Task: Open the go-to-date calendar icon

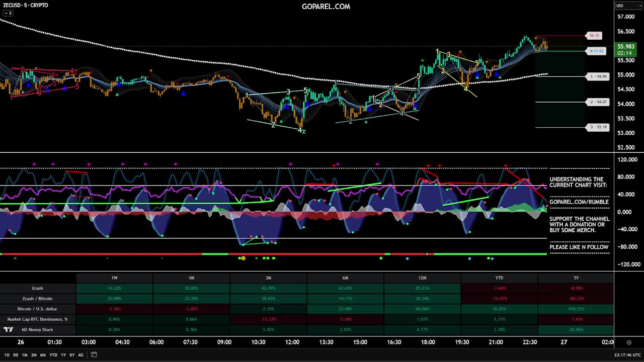Action: 94,355
